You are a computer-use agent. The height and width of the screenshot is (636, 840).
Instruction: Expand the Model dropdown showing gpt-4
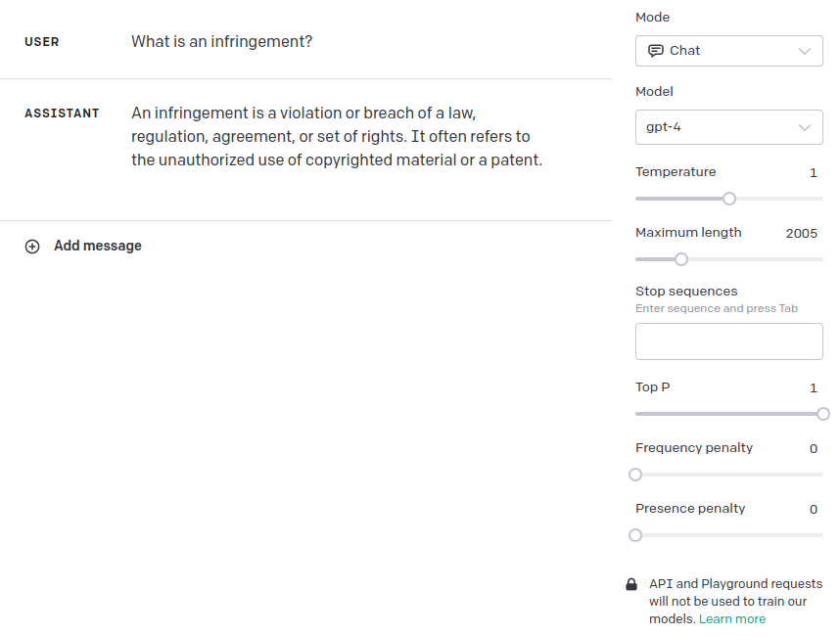click(x=728, y=127)
